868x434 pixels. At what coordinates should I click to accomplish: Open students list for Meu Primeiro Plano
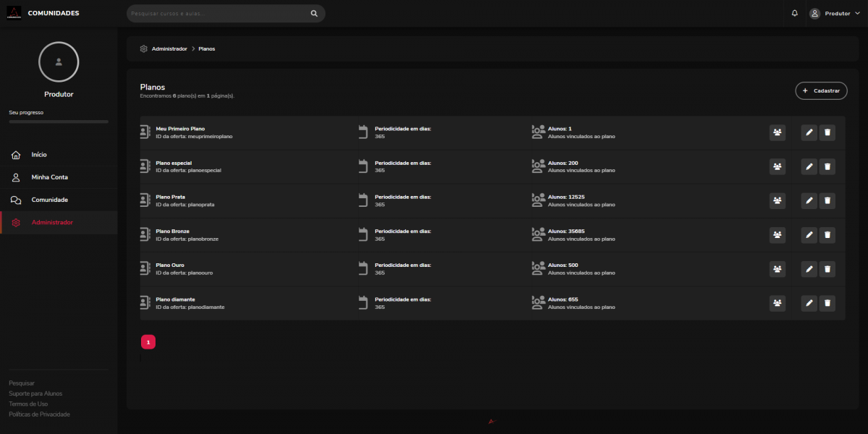[x=777, y=132]
